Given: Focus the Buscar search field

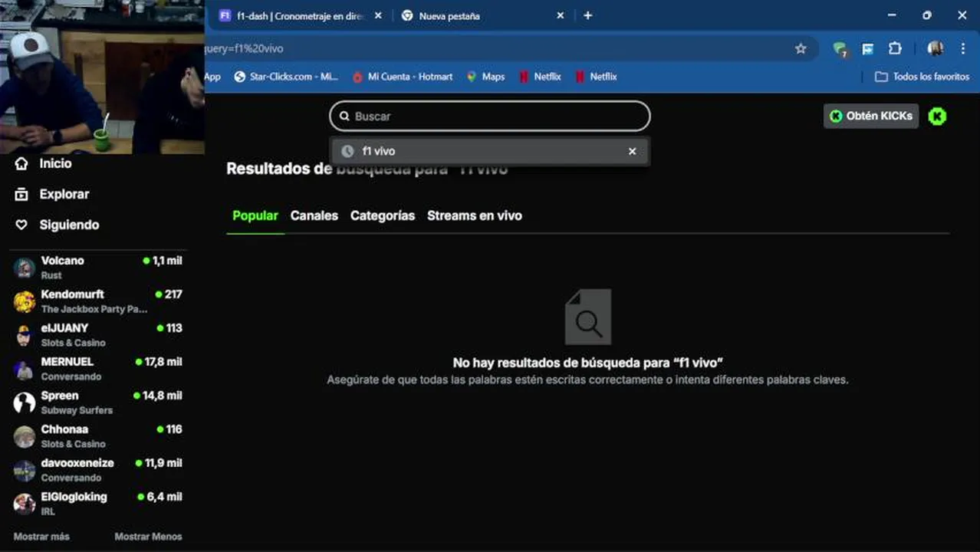Looking at the screenshot, I should (490, 117).
